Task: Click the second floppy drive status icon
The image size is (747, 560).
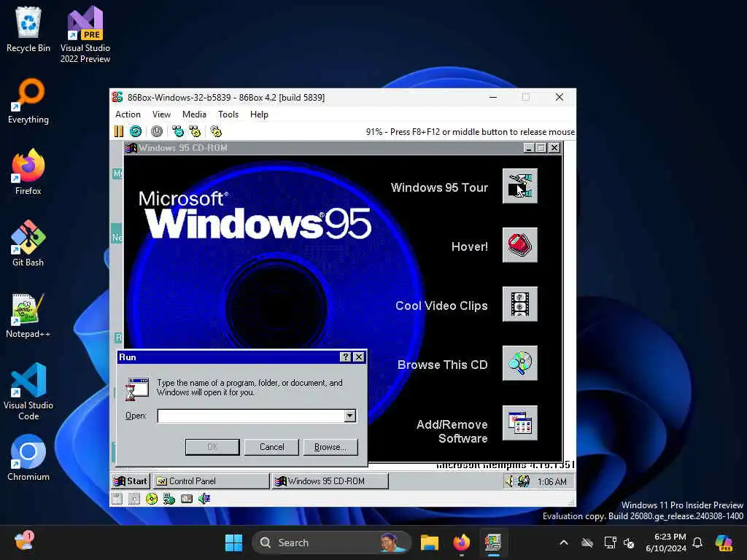Action: pos(134,499)
